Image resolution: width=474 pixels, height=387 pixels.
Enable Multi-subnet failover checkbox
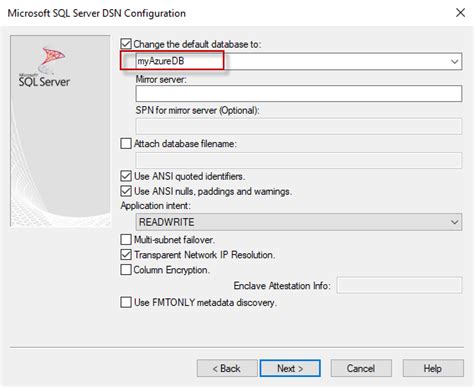(126, 239)
